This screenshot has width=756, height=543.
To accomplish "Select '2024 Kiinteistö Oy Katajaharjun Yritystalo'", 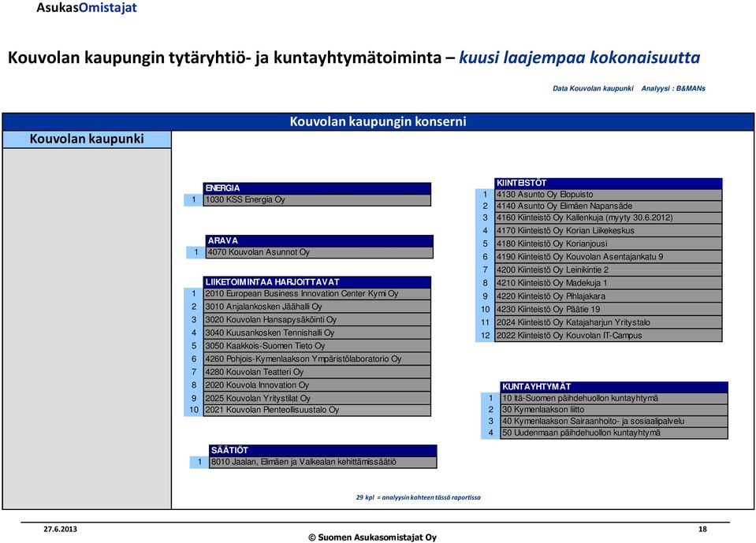I will coord(608,322).
